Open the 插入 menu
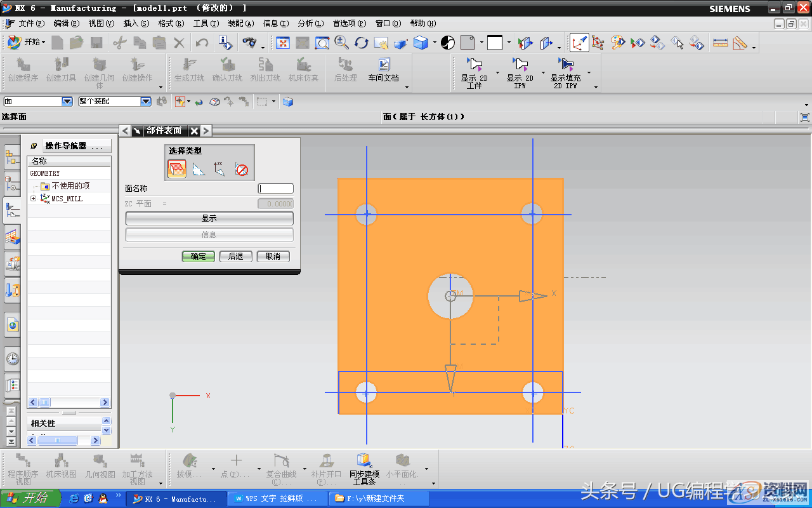 tap(136, 23)
